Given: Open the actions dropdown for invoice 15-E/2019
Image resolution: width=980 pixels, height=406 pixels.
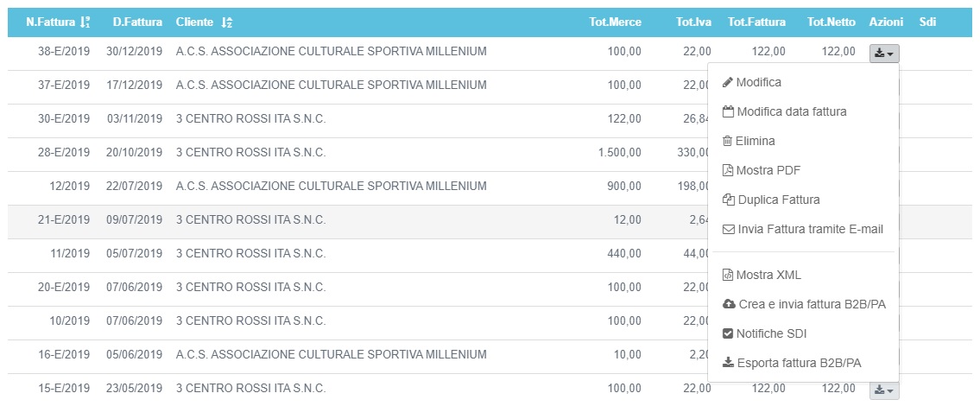Looking at the screenshot, I should pyautogui.click(x=884, y=390).
